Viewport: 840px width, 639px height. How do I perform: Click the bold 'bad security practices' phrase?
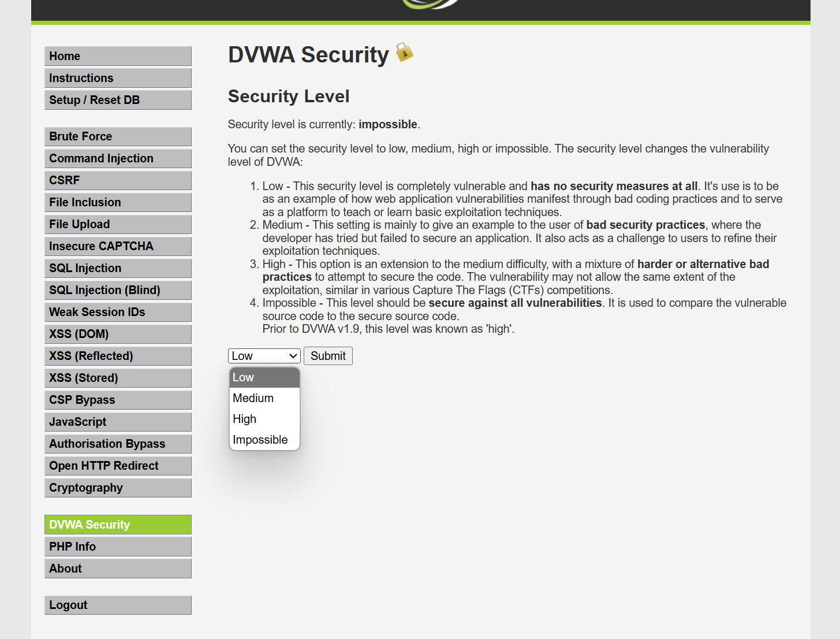click(x=645, y=225)
